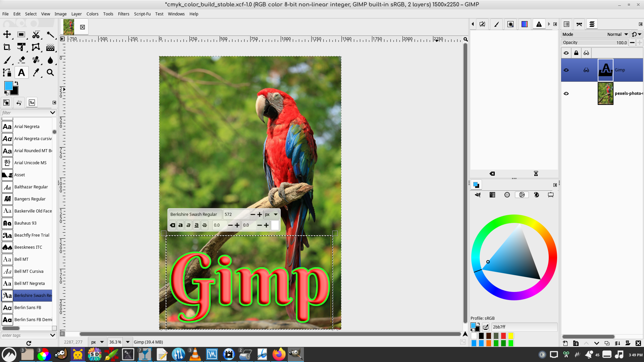The width and height of the screenshot is (644, 362).
Task: Click the hex color field 2bb7ff
Action: click(x=524, y=327)
